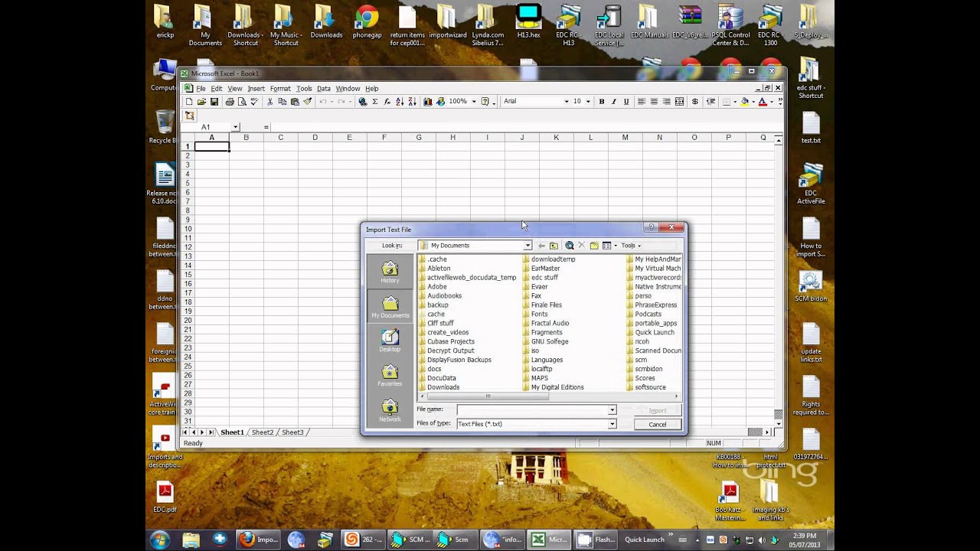Open the Name Box dropdown arrow
Viewport: 980px width, 551px height.
236,127
